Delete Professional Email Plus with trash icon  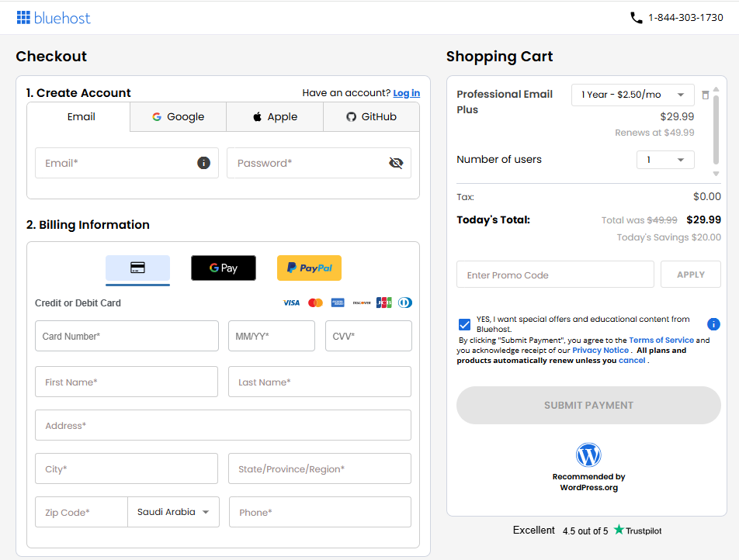coord(705,95)
